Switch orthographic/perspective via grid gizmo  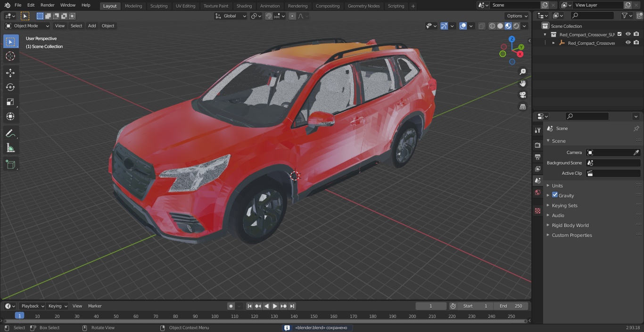pyautogui.click(x=522, y=107)
